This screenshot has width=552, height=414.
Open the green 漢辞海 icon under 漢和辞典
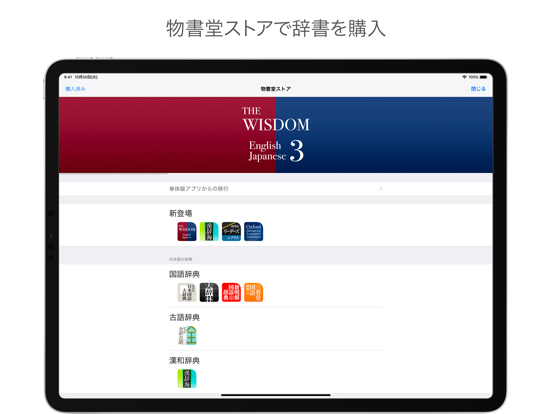[x=187, y=378]
